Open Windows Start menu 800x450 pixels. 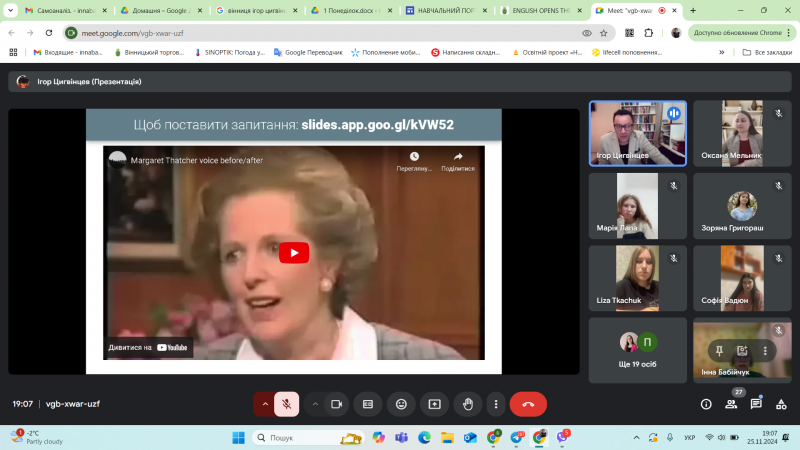click(x=238, y=437)
